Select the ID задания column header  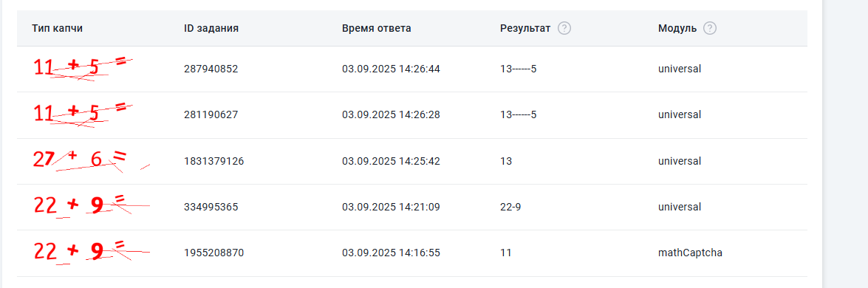click(211, 28)
